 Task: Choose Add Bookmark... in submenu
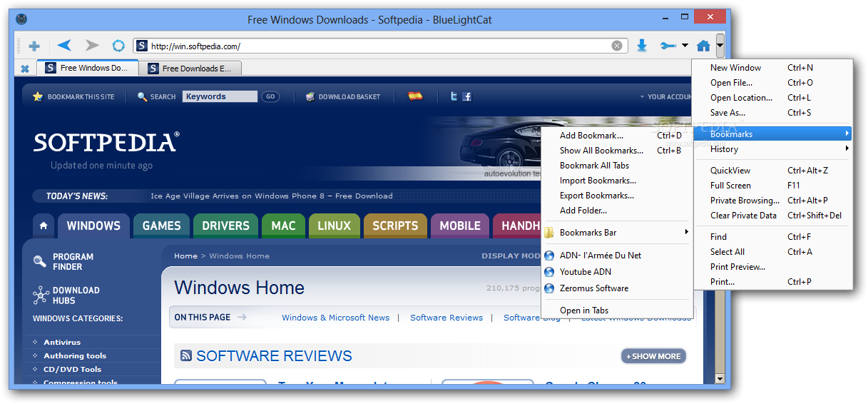point(617,136)
